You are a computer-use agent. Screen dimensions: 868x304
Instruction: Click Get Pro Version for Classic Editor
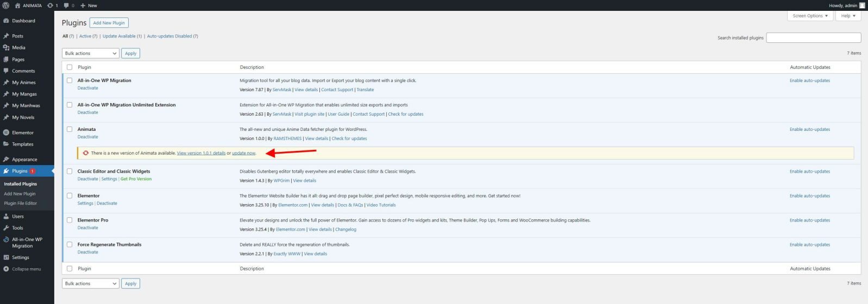click(136, 179)
